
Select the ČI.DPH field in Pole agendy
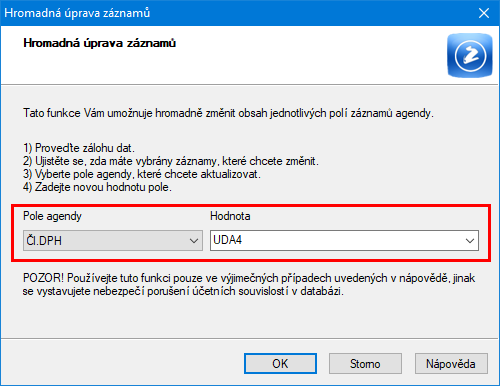[113, 240]
